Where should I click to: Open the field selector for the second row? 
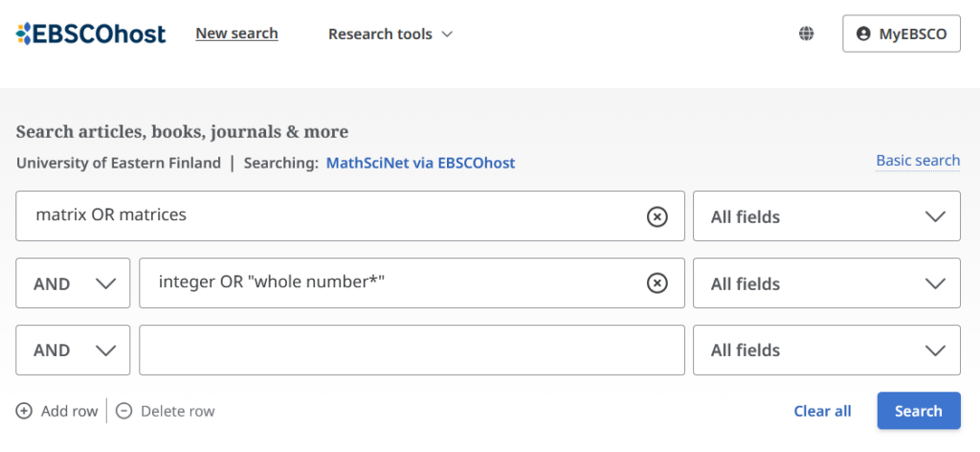point(826,283)
